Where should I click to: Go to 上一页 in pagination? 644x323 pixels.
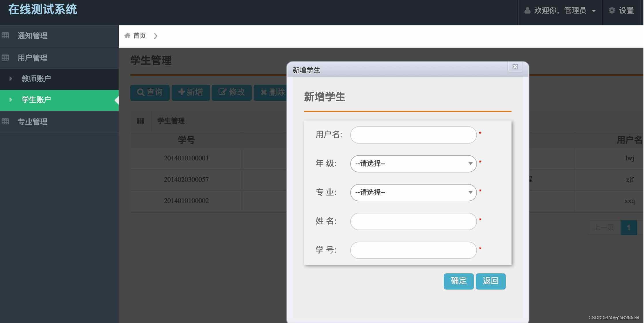604,228
